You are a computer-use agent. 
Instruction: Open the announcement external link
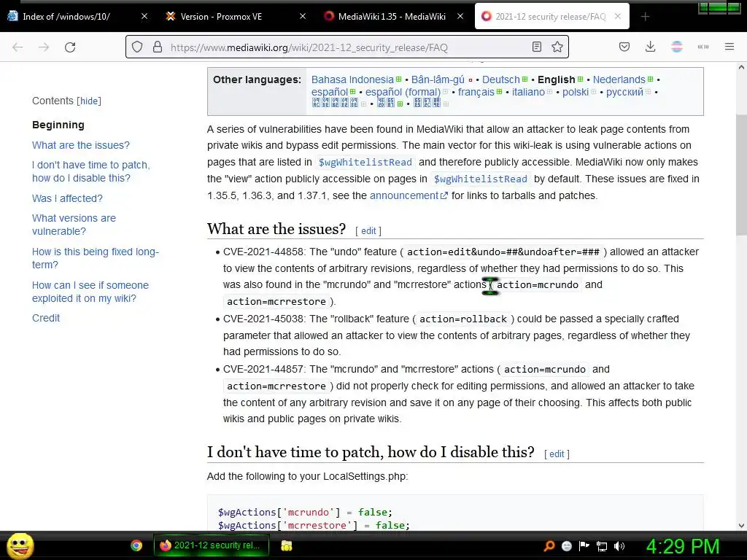[409, 195]
